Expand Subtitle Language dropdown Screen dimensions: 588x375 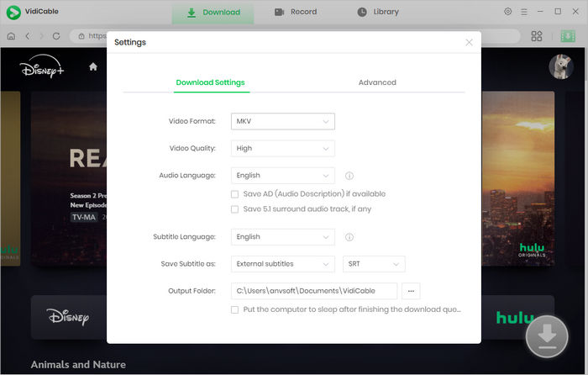point(283,237)
